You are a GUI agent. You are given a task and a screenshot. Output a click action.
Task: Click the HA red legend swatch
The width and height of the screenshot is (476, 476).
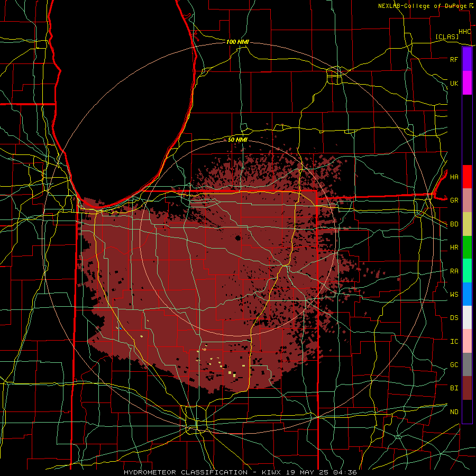click(x=467, y=177)
